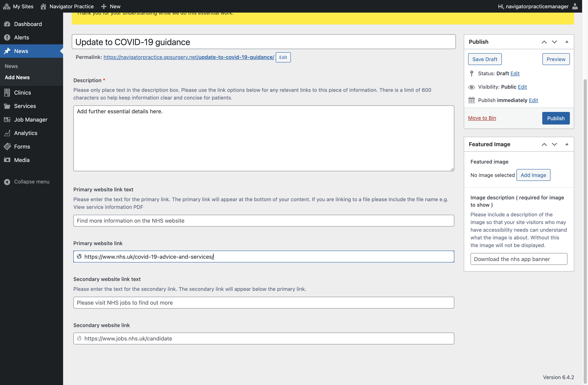Open the My Sites network icon
588x385 pixels.
[7, 6]
